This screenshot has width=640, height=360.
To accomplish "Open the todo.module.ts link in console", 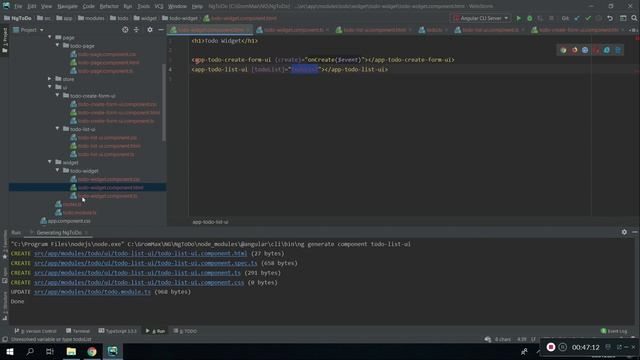I will pos(92,292).
